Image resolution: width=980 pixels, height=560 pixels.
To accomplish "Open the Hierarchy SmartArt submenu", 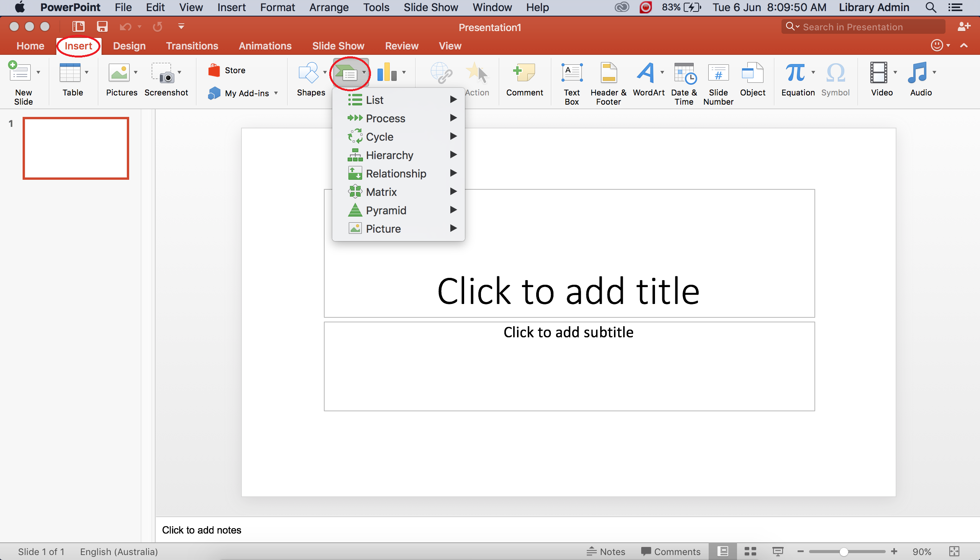I will (398, 155).
